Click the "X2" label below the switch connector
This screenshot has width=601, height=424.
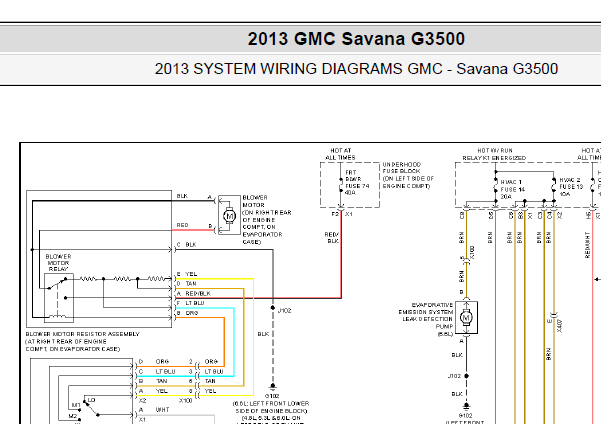pyautogui.click(x=143, y=401)
